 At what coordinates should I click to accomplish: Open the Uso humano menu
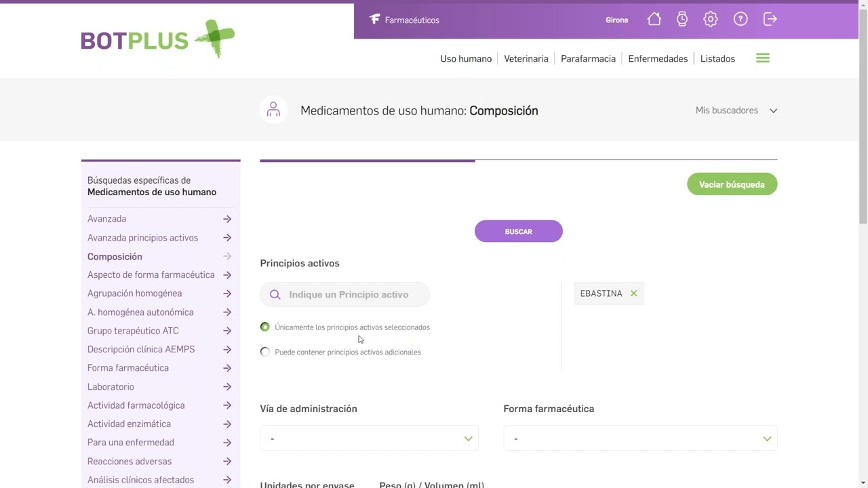(466, 59)
